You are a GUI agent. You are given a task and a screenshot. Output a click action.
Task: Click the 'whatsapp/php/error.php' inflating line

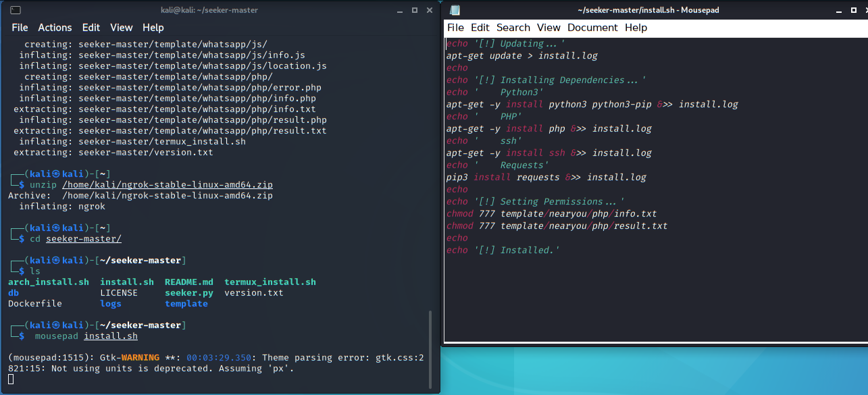point(170,87)
